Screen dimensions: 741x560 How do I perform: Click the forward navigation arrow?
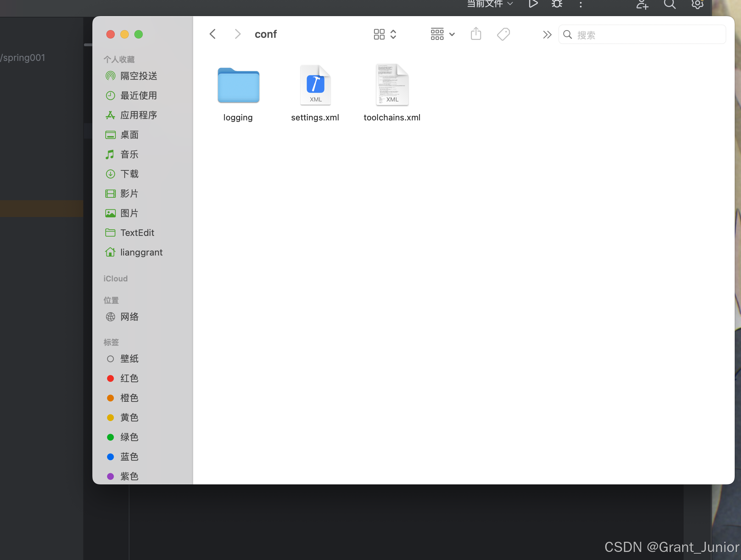238,34
